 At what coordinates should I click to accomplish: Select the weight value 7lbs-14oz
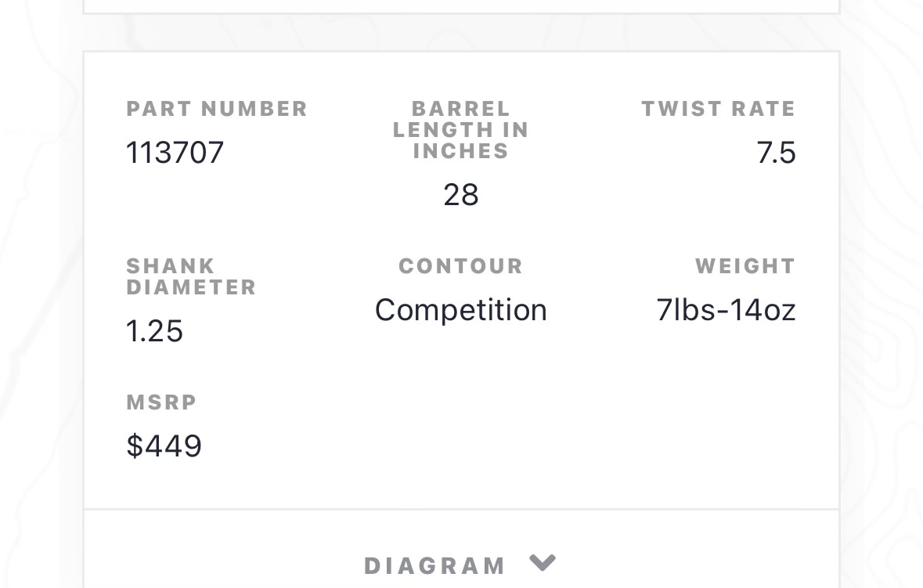pyautogui.click(x=726, y=310)
